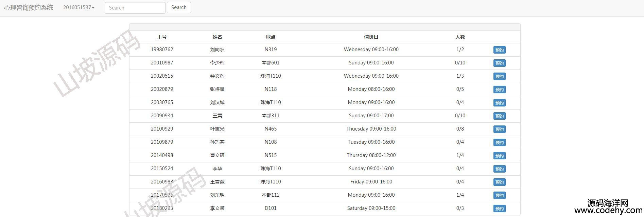Image resolution: width=644 pixels, height=217 pixels.
Task: Reserve with 刘东明 at 本部112
Action: 499,195
